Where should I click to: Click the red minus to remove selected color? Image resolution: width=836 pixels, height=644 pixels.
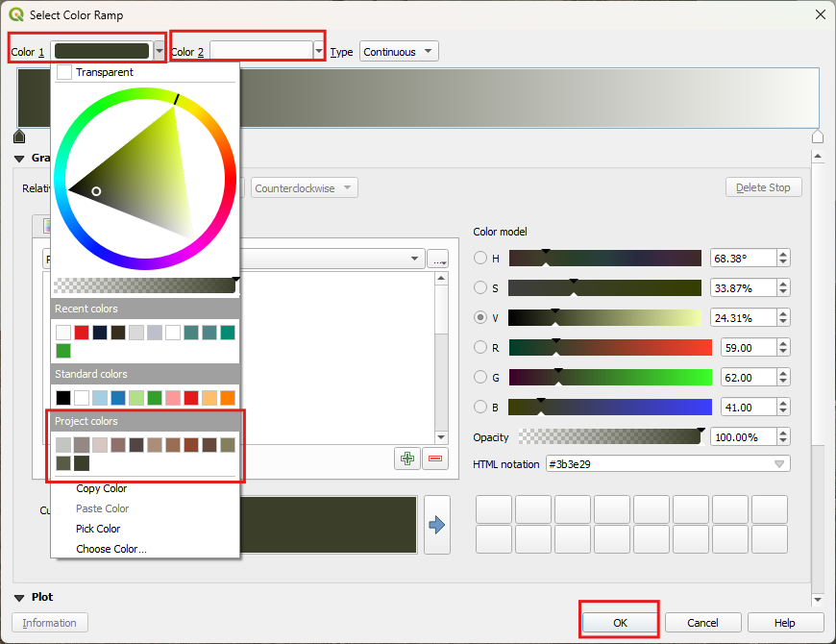coord(434,458)
